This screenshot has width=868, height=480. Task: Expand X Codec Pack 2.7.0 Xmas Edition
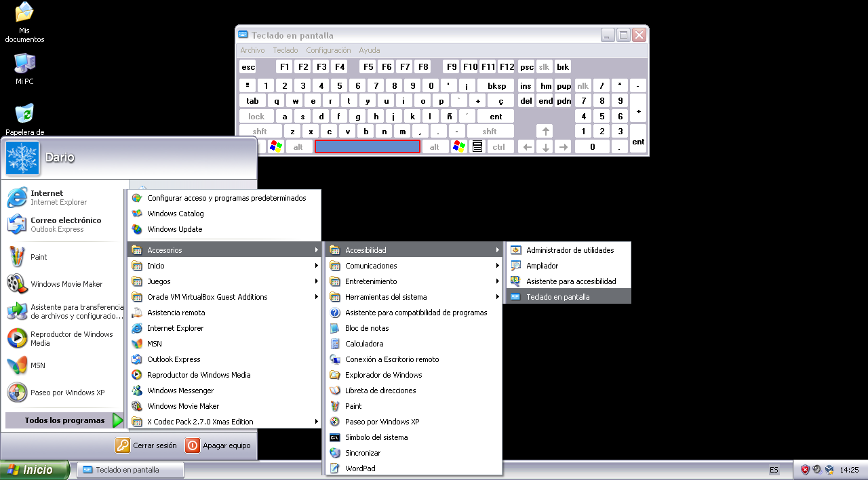pos(224,422)
